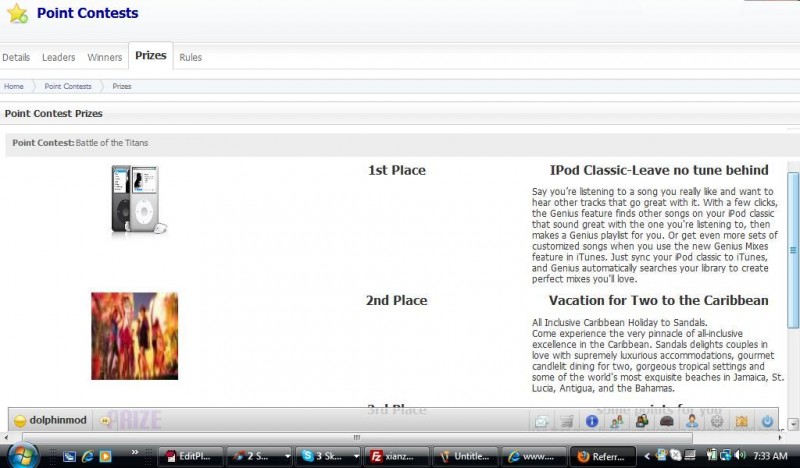Click the speech bubble icon in member bar
The image size is (800, 468).
105,421
